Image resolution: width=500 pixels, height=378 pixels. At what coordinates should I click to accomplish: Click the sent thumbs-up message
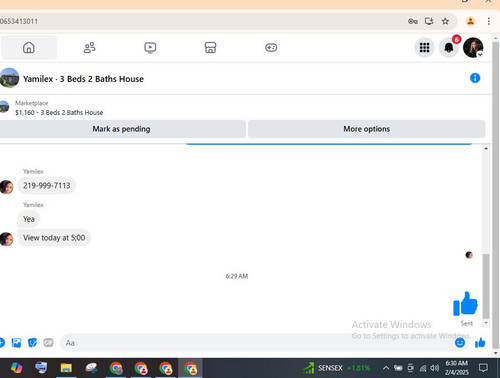click(465, 304)
